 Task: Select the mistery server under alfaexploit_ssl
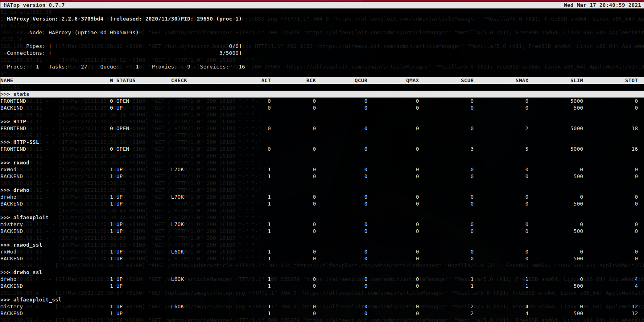pyautogui.click(x=12, y=307)
